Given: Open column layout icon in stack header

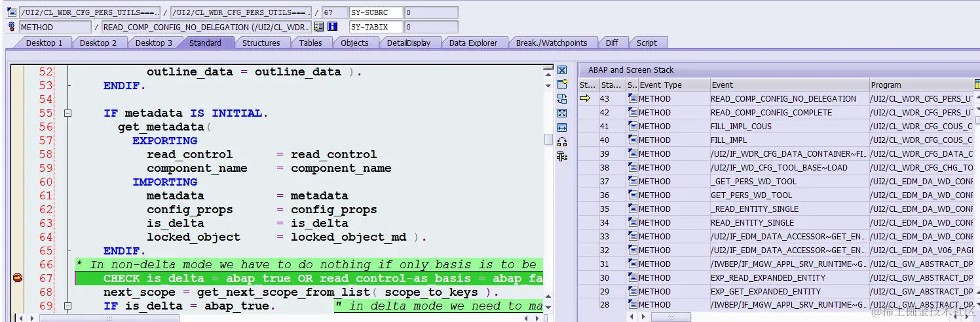Looking at the screenshot, I should [x=977, y=85].
